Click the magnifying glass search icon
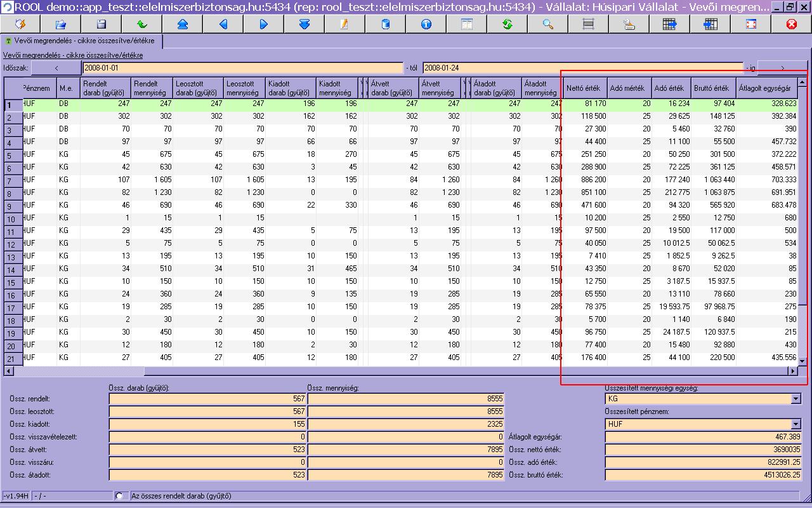812x508 pixels. point(547,24)
